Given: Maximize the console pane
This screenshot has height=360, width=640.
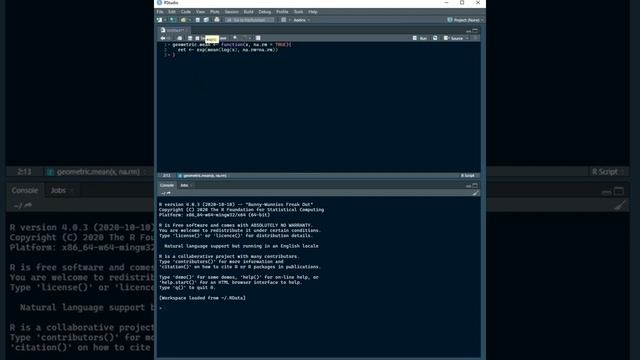Looking at the screenshot, I should (475, 186).
